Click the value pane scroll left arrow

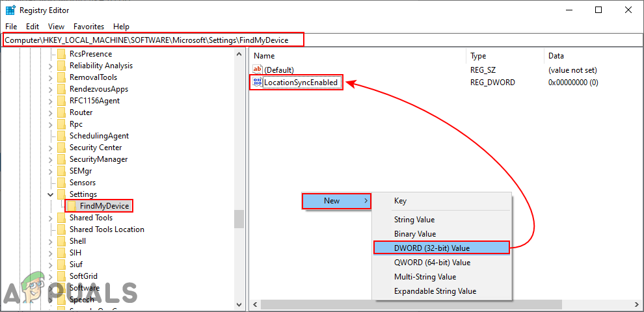pos(254,305)
